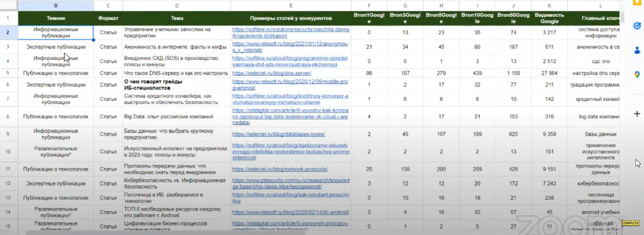644x235 pixels.
Task: Select the 'Информационные публикации' cell in row 2
Action: coord(56,33)
